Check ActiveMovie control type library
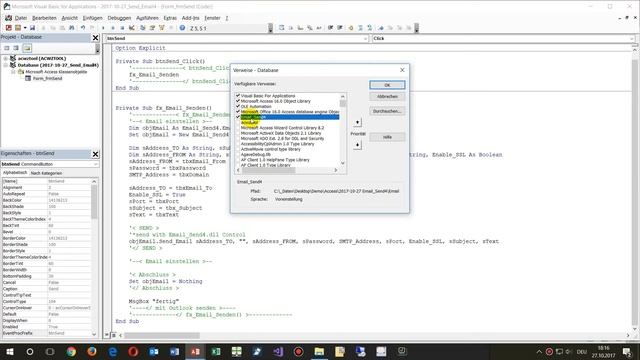The width and height of the screenshot is (640, 360). (x=238, y=149)
